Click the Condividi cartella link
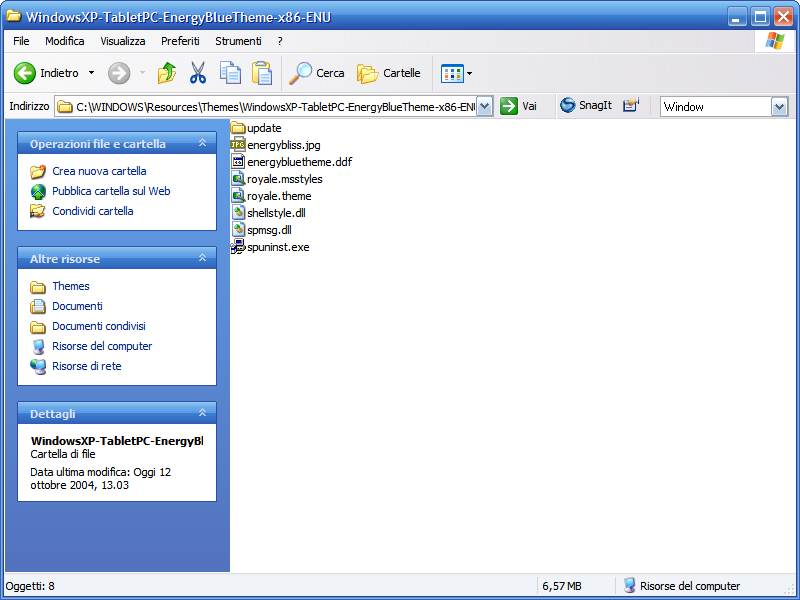Viewport: 800px width, 600px height. pos(93,211)
